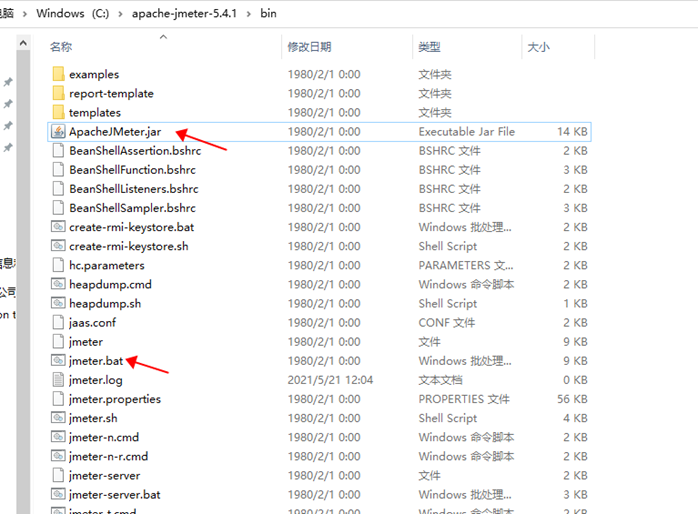This screenshot has width=698, height=514.
Task: Open the examples folder icon
Action: 58,74
